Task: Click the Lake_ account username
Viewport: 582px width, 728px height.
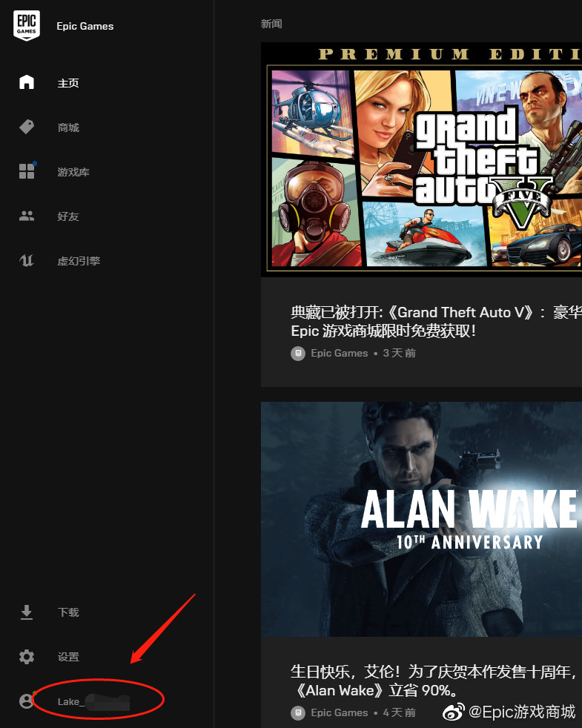Action: tap(93, 701)
